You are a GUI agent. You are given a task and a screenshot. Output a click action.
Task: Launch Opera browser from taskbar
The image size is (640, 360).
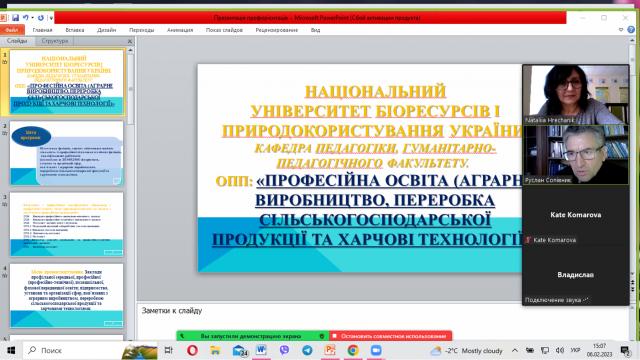tap(192, 351)
